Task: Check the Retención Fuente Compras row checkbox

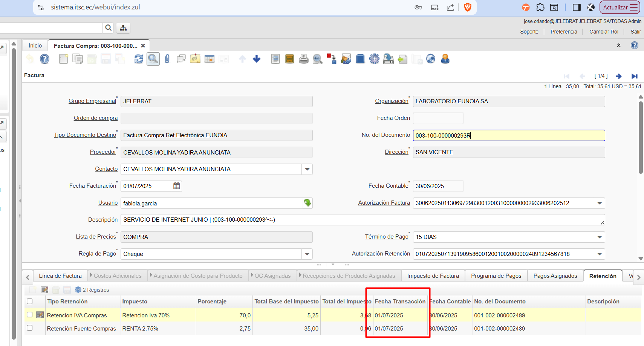Action: pos(30,328)
